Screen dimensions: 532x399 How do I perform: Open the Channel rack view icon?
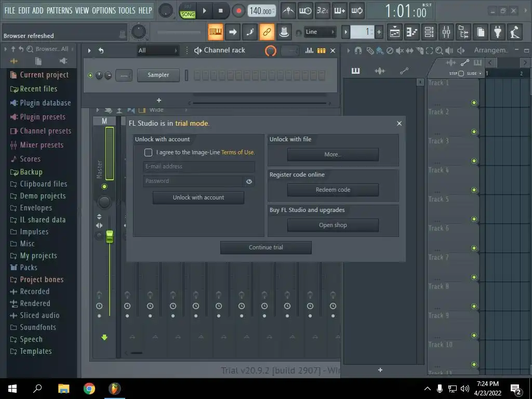(429, 32)
